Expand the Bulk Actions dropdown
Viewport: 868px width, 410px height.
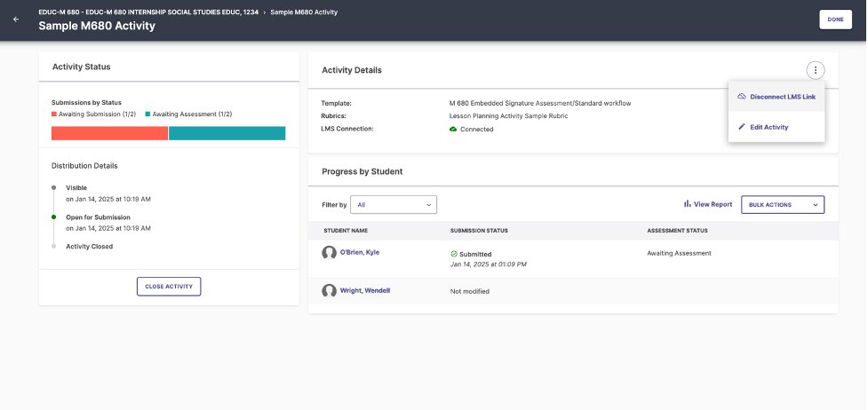[x=783, y=205]
